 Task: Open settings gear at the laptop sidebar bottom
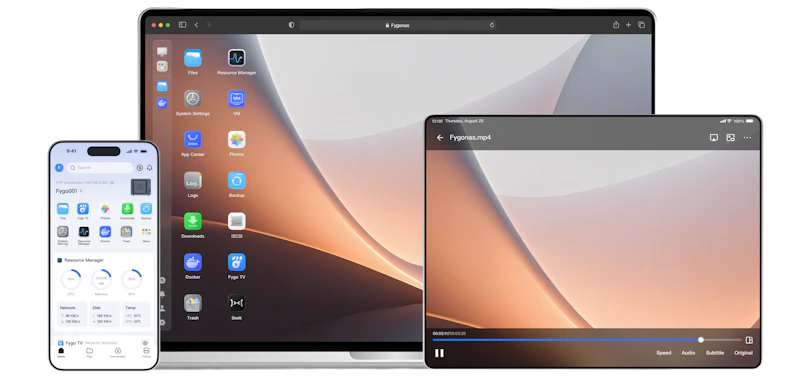(x=162, y=322)
